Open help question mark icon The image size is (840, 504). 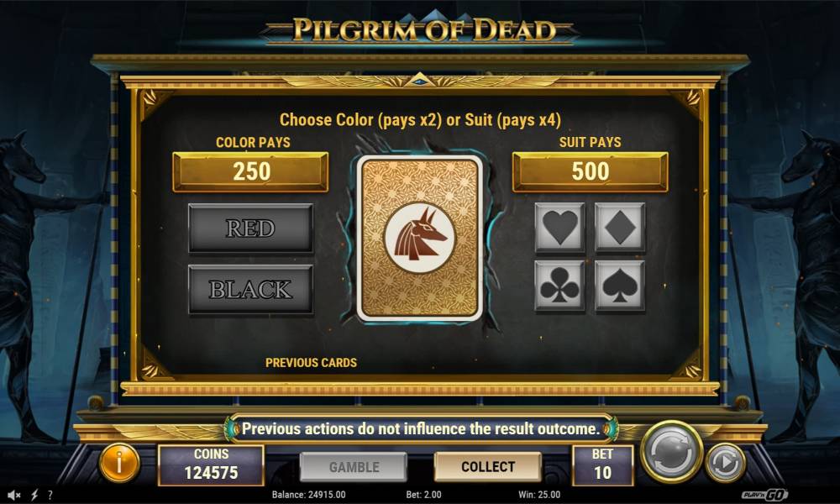click(50, 495)
